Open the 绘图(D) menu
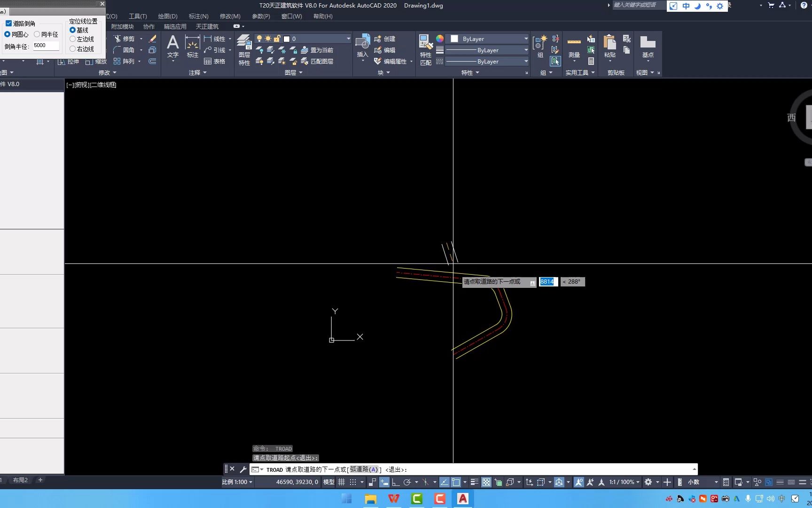The height and width of the screenshot is (508, 812). pyautogui.click(x=168, y=16)
